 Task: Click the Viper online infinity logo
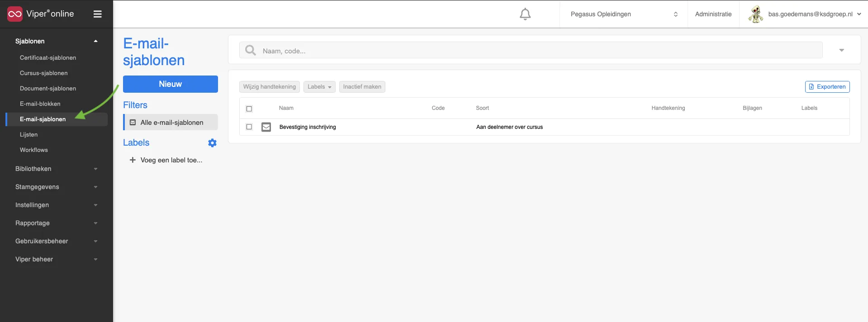[x=15, y=14]
